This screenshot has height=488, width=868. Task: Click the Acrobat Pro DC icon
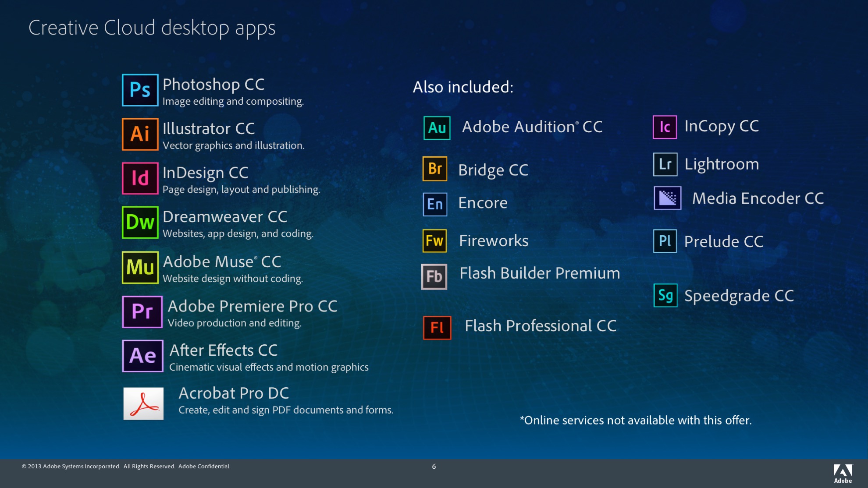143,403
